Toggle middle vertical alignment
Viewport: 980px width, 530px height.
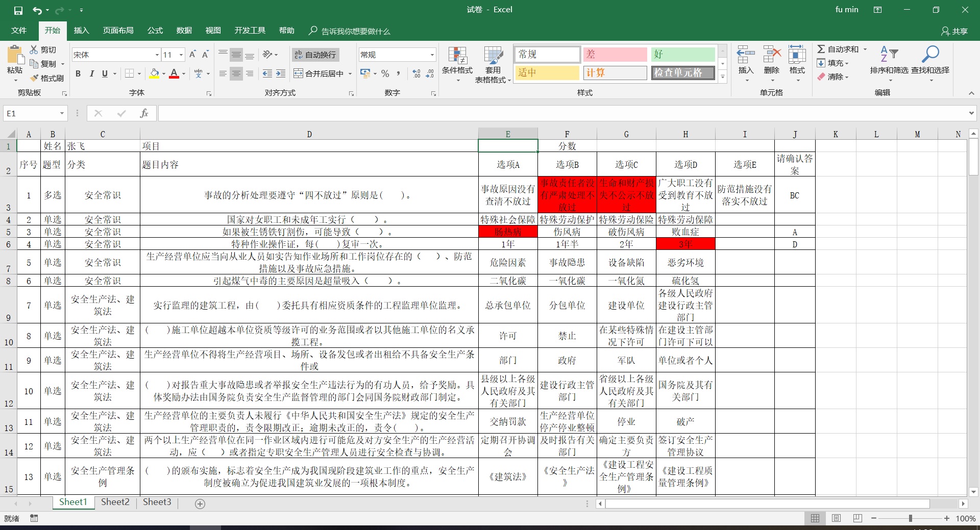(236, 55)
